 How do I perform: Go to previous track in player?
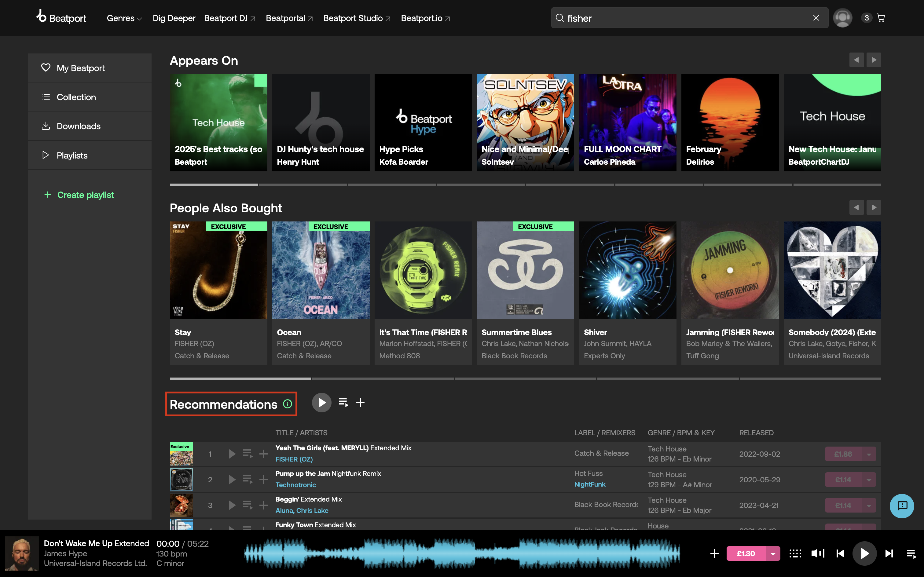(840, 553)
